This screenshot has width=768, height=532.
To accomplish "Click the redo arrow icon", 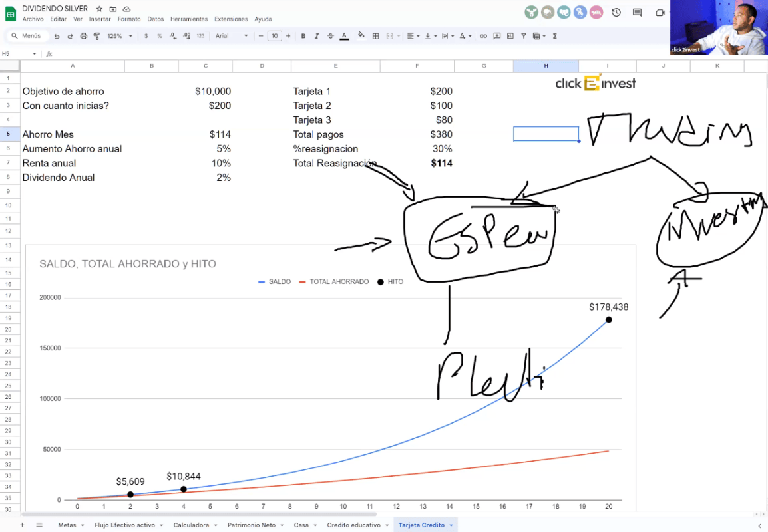I will 70,36.
